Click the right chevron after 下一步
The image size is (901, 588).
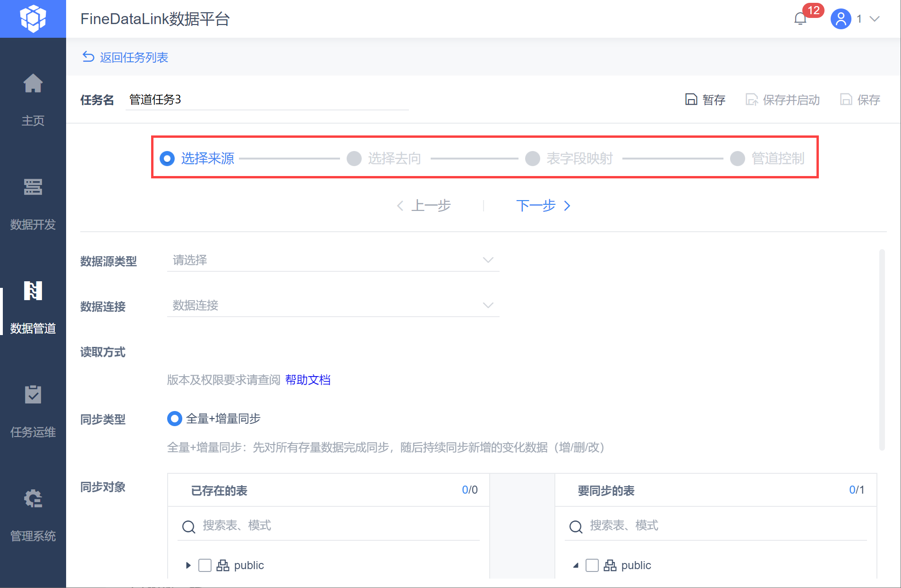click(567, 206)
